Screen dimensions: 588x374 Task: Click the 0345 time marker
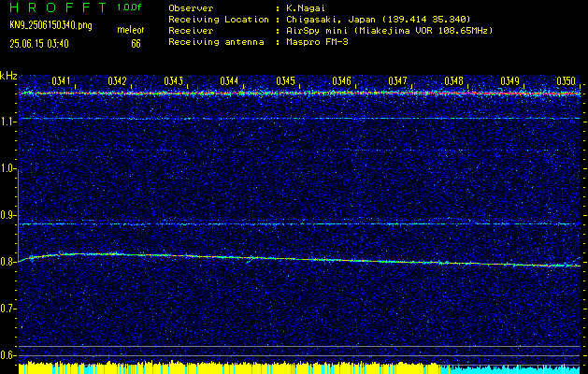tap(285, 81)
